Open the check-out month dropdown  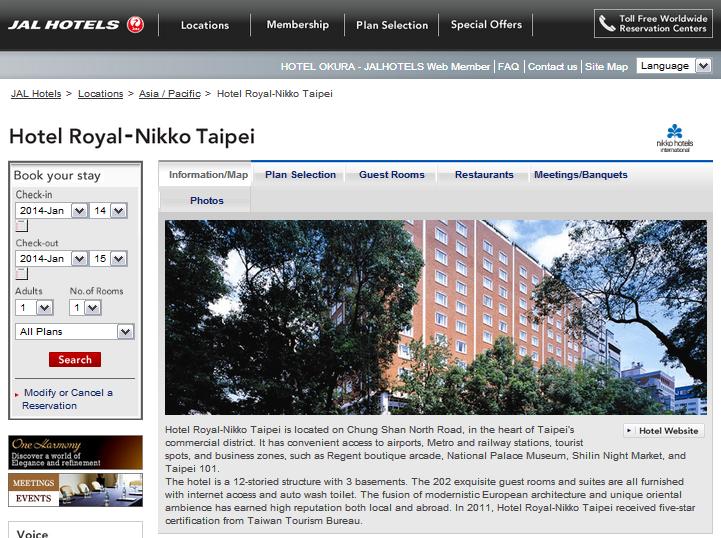[51, 258]
